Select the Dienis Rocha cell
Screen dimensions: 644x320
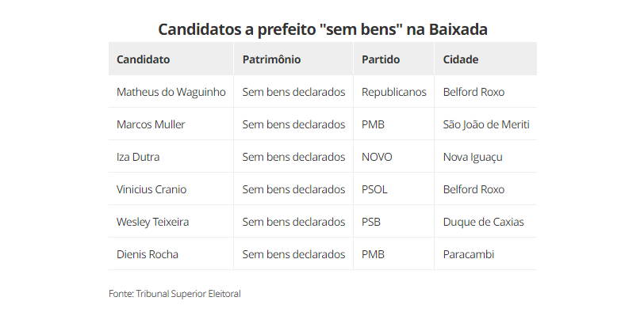click(148, 254)
